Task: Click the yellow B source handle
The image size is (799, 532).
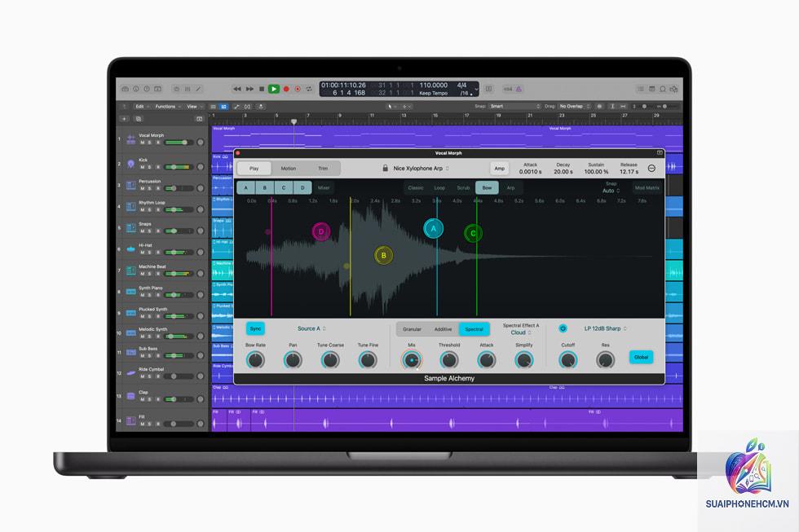Action: [x=384, y=255]
